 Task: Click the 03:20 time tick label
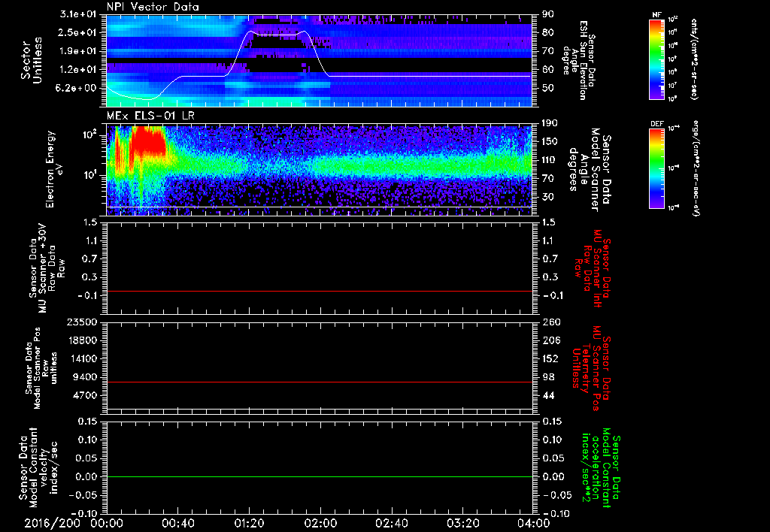pos(462,523)
